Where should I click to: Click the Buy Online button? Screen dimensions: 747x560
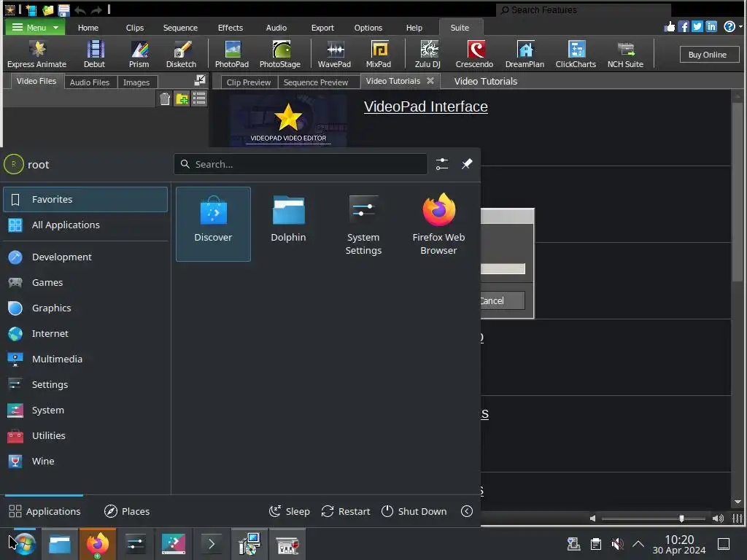(x=708, y=55)
